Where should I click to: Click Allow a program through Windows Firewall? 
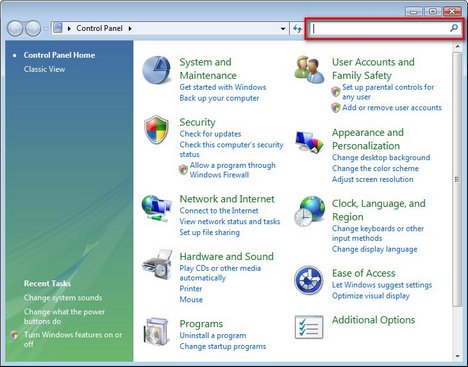point(233,170)
